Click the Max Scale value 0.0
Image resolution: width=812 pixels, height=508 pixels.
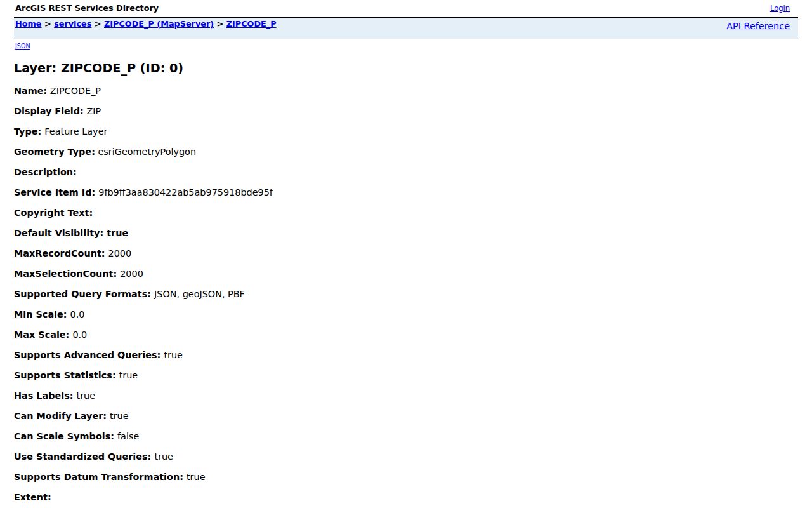[x=80, y=335]
